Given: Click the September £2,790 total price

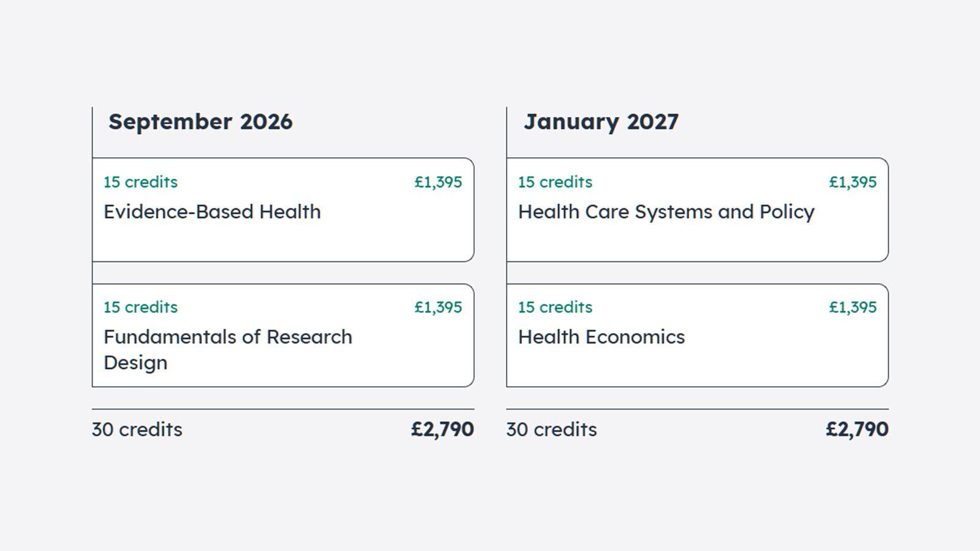Looking at the screenshot, I should pos(442,429).
